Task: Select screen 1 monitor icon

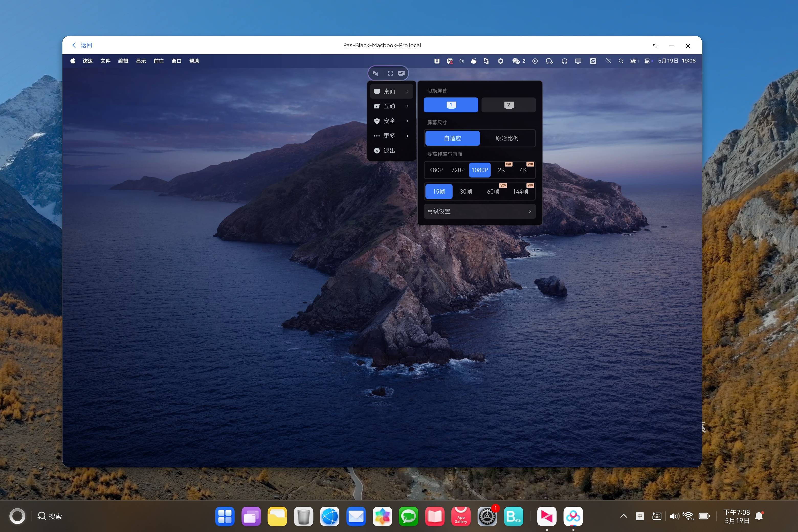Action: coord(451,105)
